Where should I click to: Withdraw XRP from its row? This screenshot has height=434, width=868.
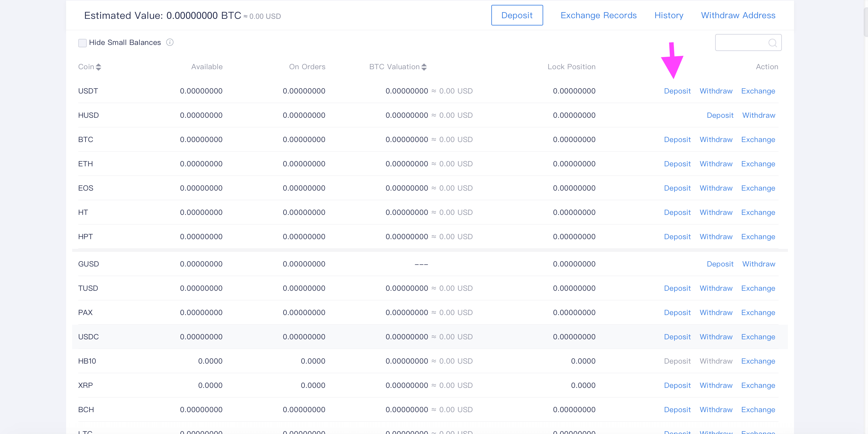[716, 385]
